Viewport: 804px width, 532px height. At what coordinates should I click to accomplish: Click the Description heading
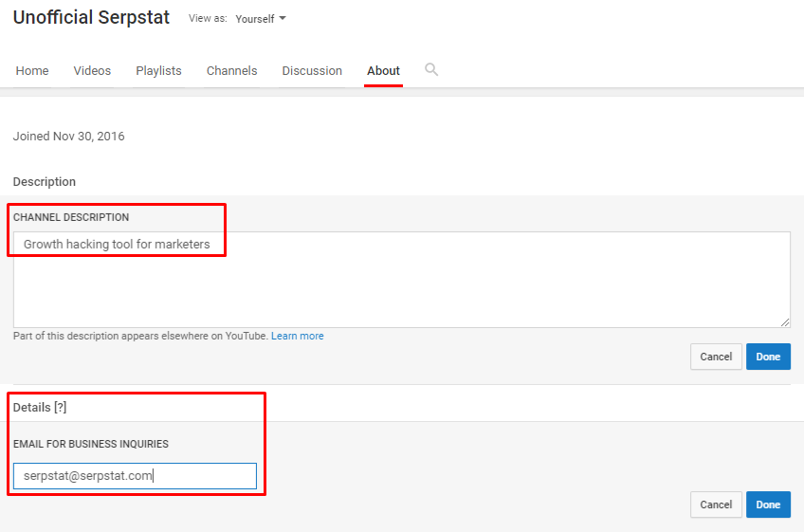pyautogui.click(x=45, y=182)
